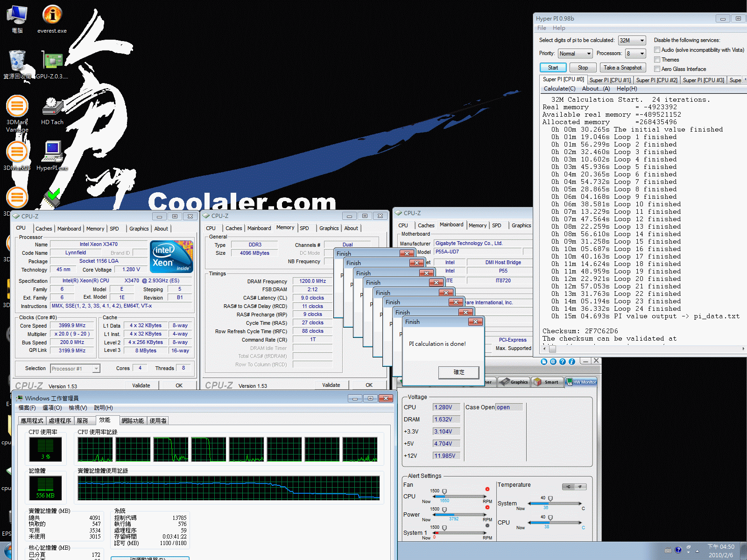Click OK in the CPU-Z Memory window
This screenshot has width=747, height=560.
(369, 385)
